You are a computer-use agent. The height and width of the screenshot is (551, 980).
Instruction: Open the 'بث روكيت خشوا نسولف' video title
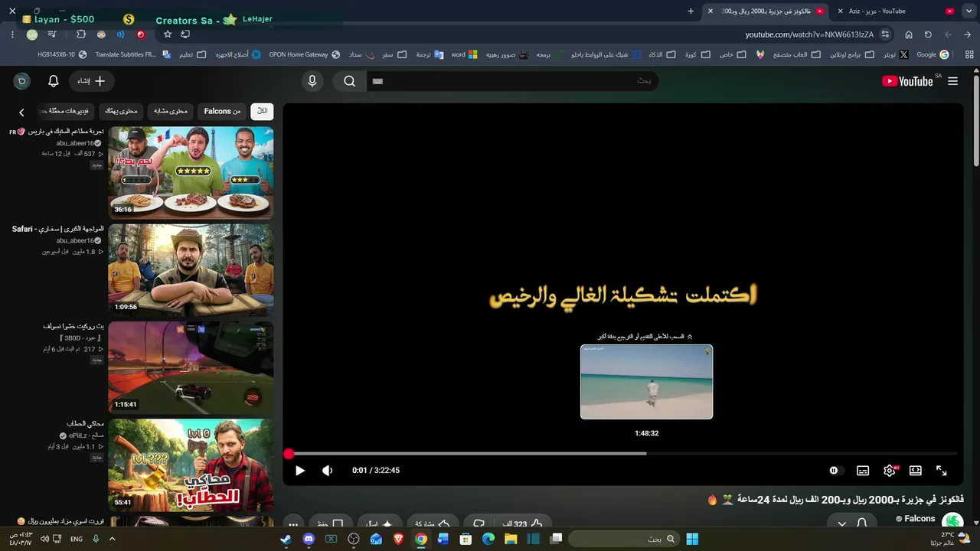pyautogui.click(x=73, y=326)
